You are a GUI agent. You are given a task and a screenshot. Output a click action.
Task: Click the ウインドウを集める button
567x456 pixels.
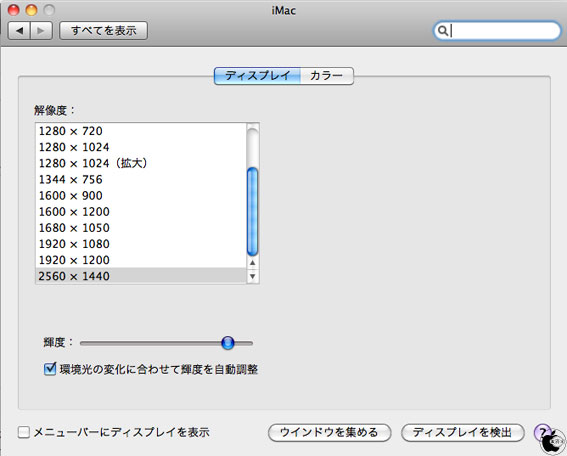(x=329, y=432)
